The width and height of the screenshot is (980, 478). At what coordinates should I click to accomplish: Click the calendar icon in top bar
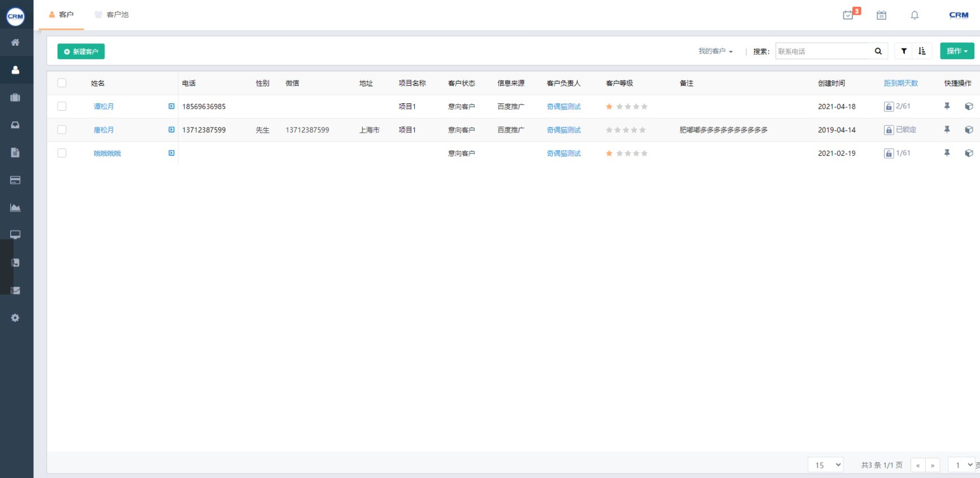click(x=881, y=15)
